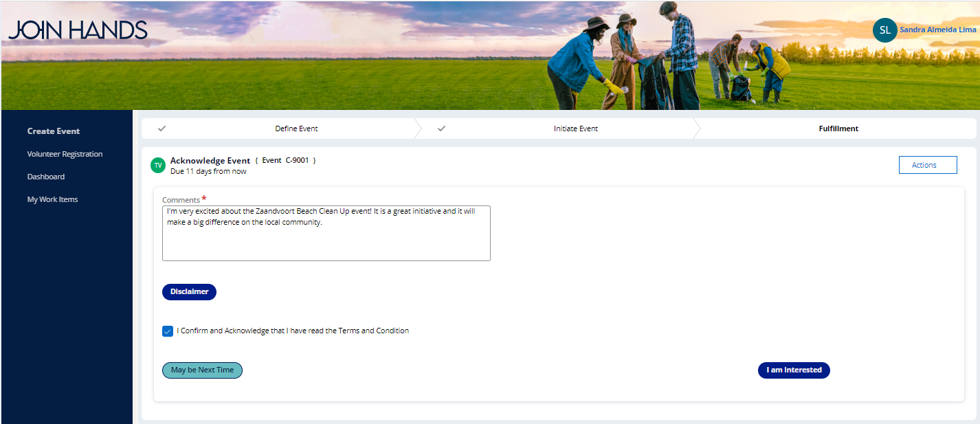This screenshot has height=424, width=980.
Task: Click the Event C-9001 identifier
Action: click(285, 161)
